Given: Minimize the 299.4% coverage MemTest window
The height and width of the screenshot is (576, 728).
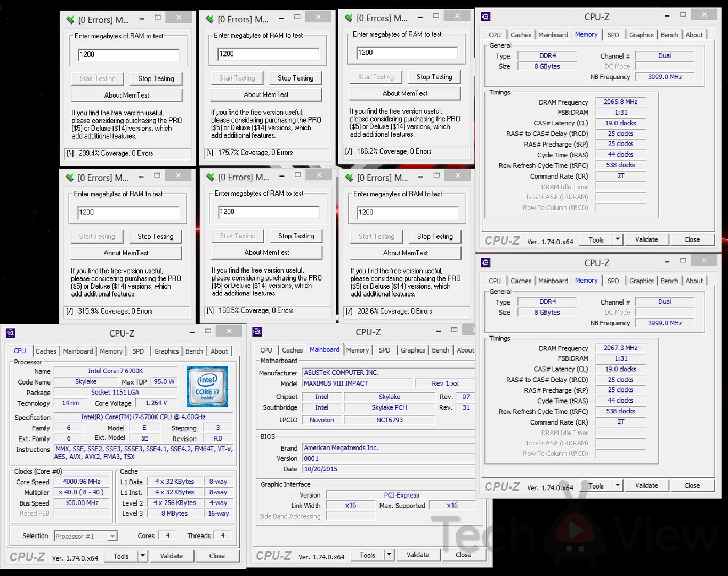Looking at the screenshot, I should tap(142, 19).
